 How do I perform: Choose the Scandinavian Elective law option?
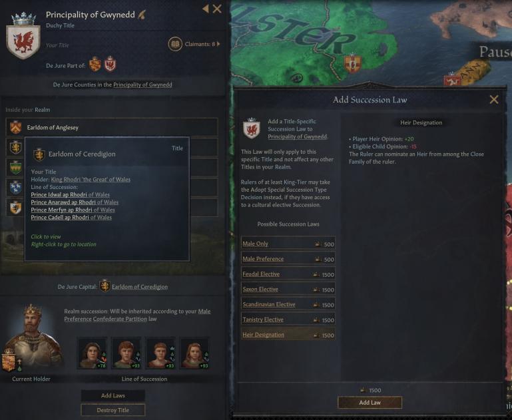(x=288, y=304)
